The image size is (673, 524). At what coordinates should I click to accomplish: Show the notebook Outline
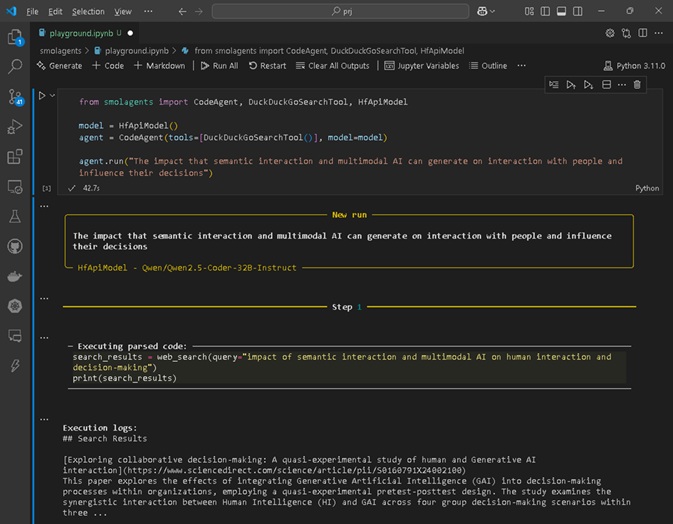click(x=488, y=66)
